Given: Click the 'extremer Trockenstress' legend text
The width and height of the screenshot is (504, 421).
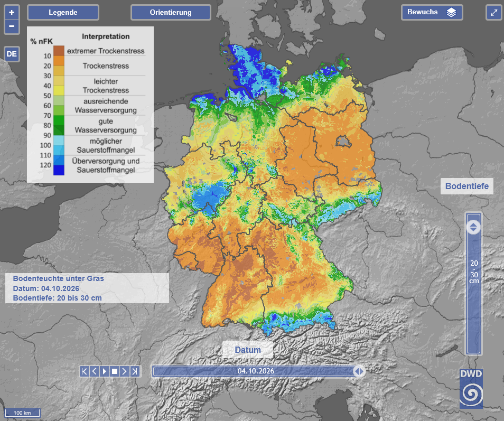Looking at the screenshot, I should pyautogui.click(x=106, y=51).
